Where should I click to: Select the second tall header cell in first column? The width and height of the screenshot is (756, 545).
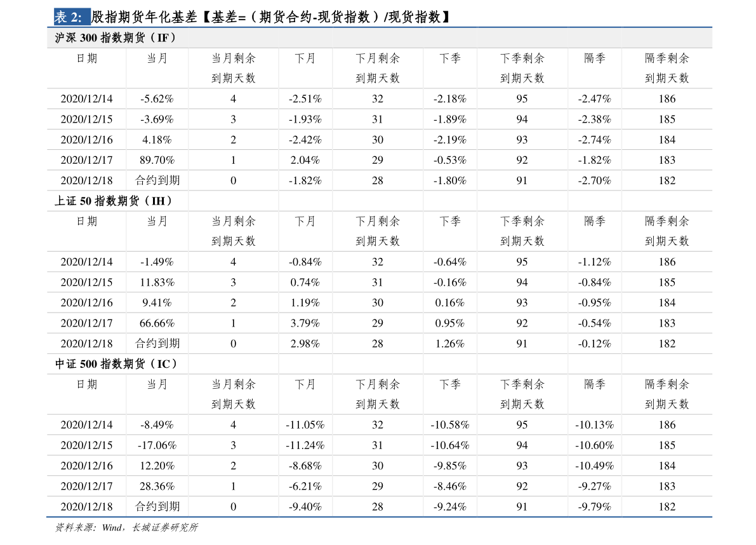[86, 231]
